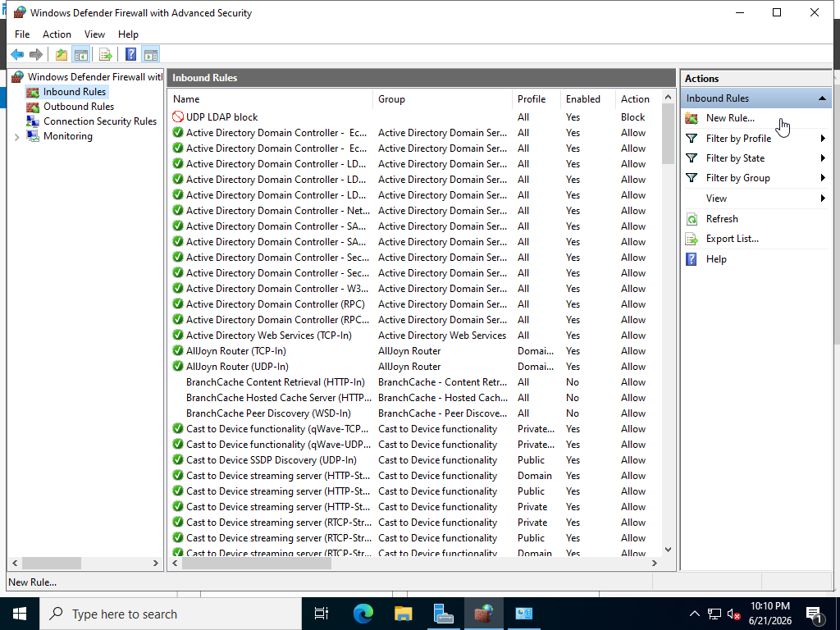Click New Rule... in Actions pane
The width and height of the screenshot is (840, 630).
tap(730, 118)
